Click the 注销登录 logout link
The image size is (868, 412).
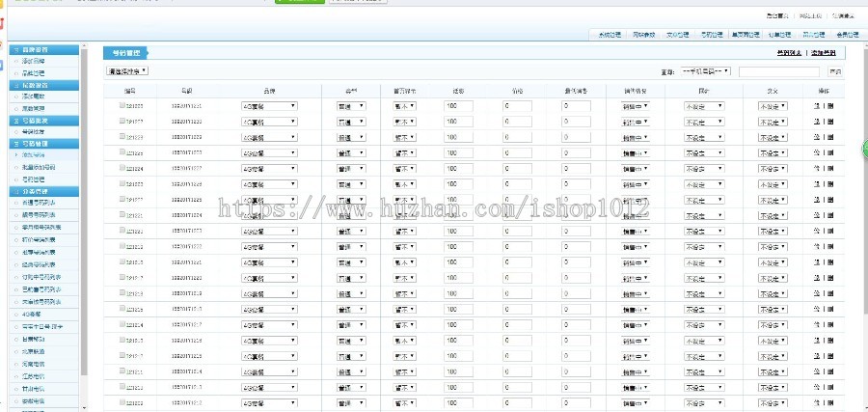click(x=843, y=16)
